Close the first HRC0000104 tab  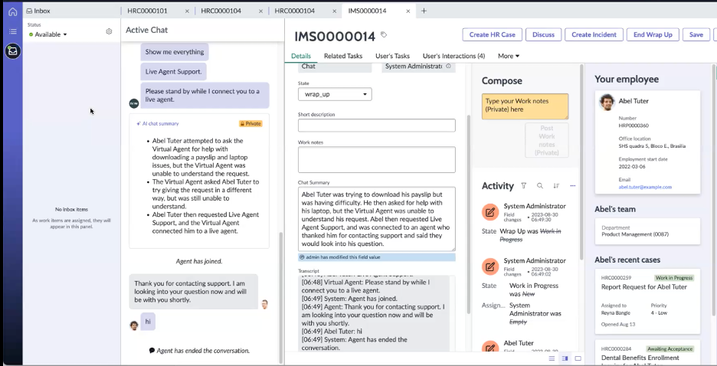click(x=261, y=11)
